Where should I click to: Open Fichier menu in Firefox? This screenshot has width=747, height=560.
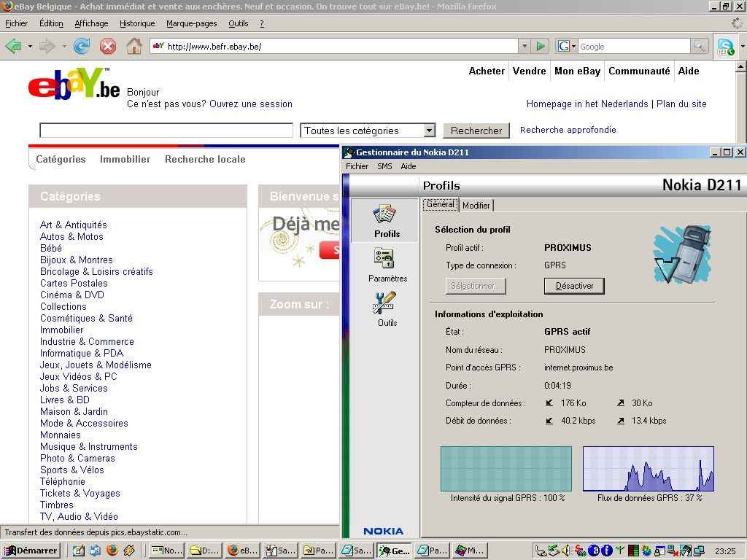16,23
